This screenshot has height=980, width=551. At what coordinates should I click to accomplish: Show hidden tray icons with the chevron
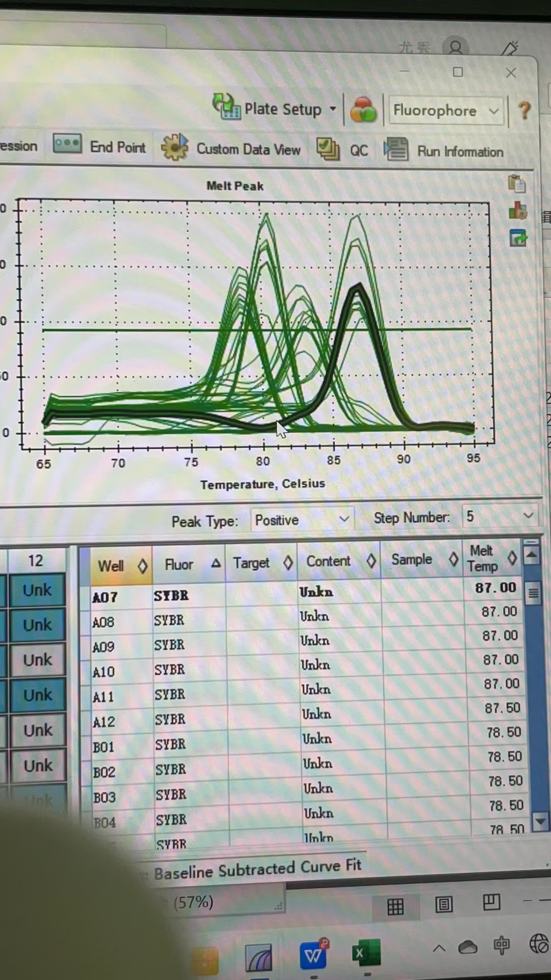pos(439,948)
